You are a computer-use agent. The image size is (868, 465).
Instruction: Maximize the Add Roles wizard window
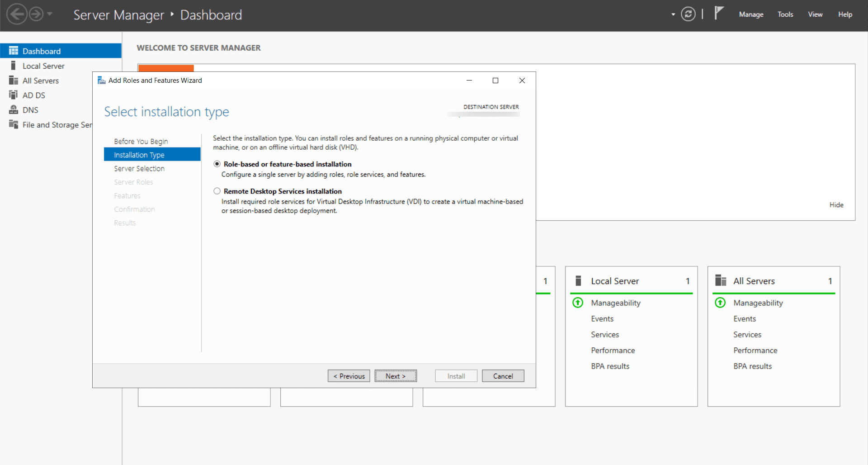pyautogui.click(x=495, y=81)
